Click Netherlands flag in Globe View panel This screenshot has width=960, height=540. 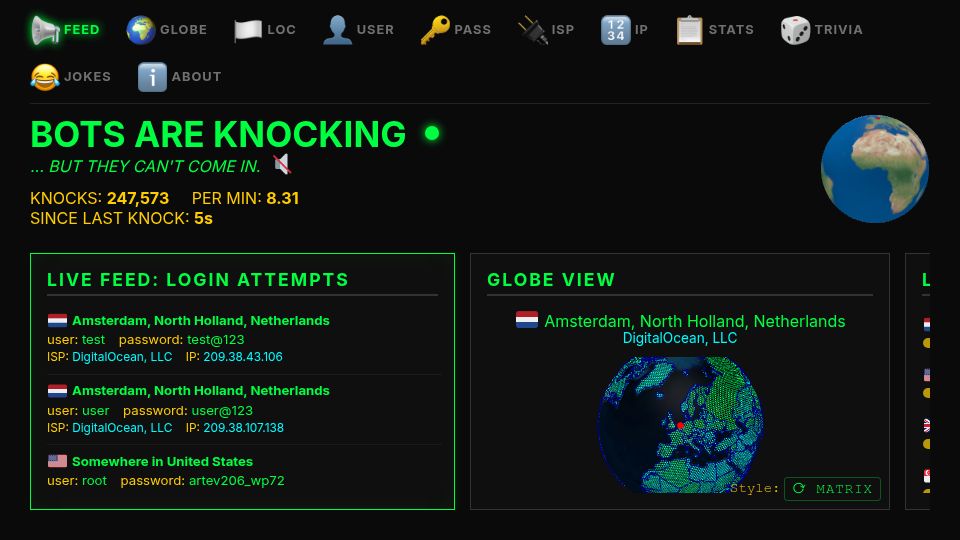pos(527,320)
